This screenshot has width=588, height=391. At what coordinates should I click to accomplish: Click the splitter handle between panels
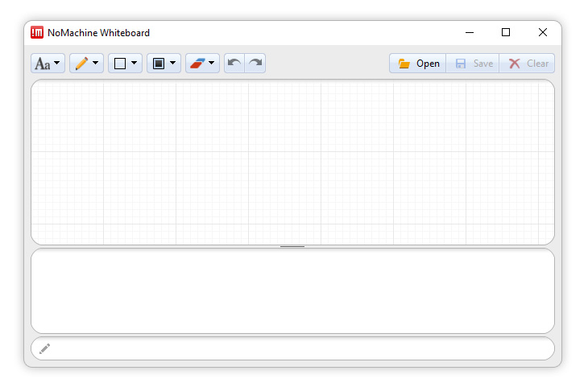pos(292,246)
